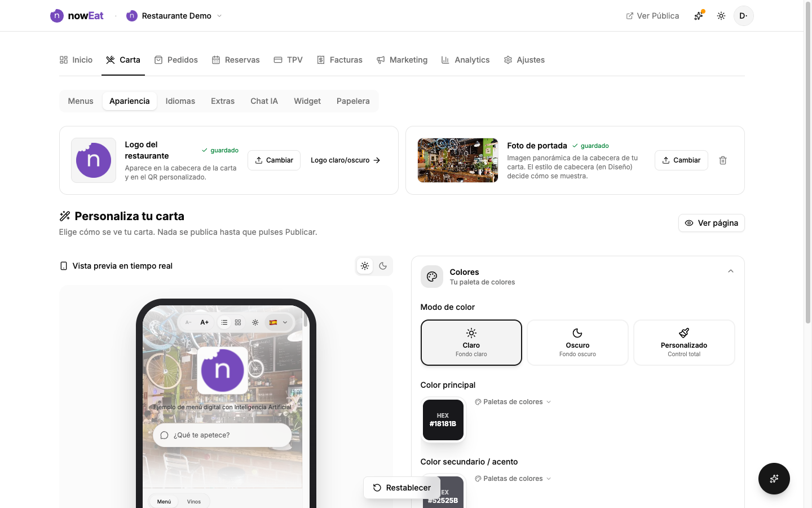Switch preview to dark mode

click(x=383, y=266)
